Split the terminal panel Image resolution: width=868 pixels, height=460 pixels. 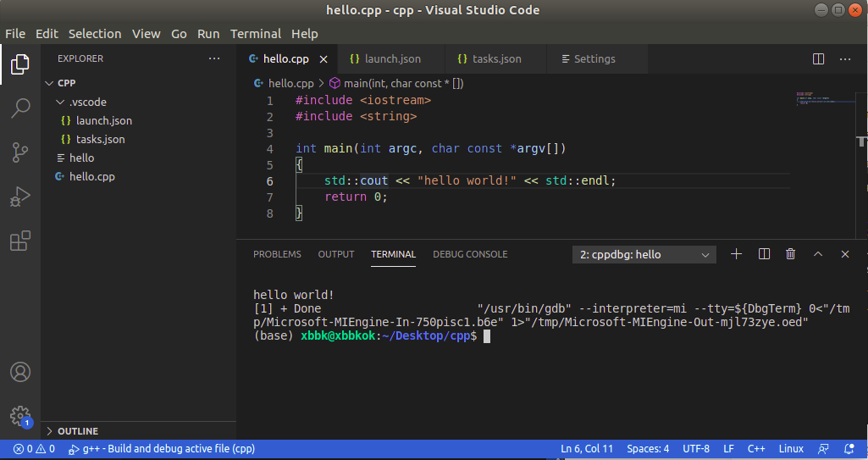[x=764, y=254]
